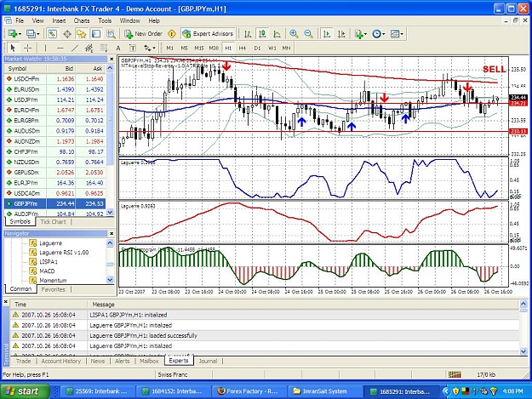Pick the vertical line drawing tool

click(45, 48)
